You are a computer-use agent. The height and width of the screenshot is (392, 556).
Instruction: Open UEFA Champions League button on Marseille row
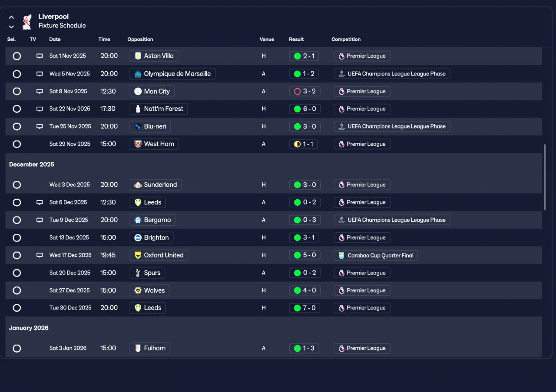(x=392, y=74)
